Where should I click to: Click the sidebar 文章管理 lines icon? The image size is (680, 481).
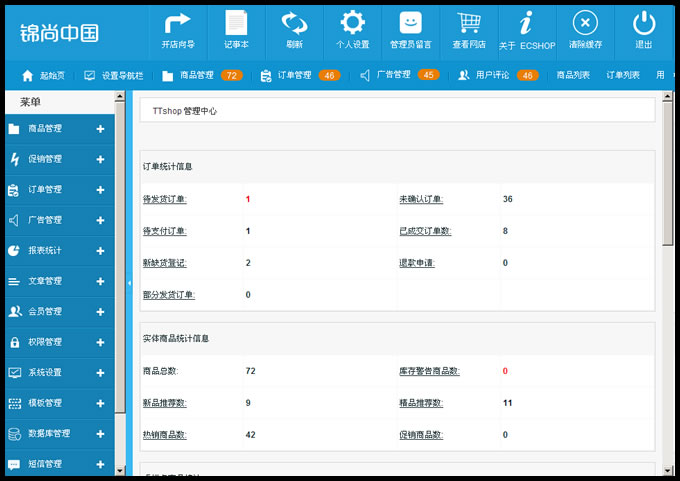tap(14, 281)
